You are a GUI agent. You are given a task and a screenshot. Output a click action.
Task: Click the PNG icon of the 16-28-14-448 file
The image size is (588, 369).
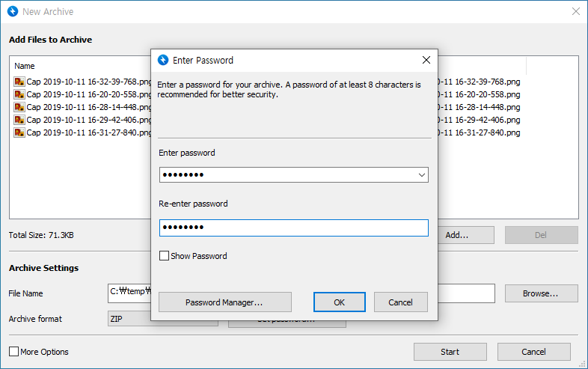pos(19,107)
